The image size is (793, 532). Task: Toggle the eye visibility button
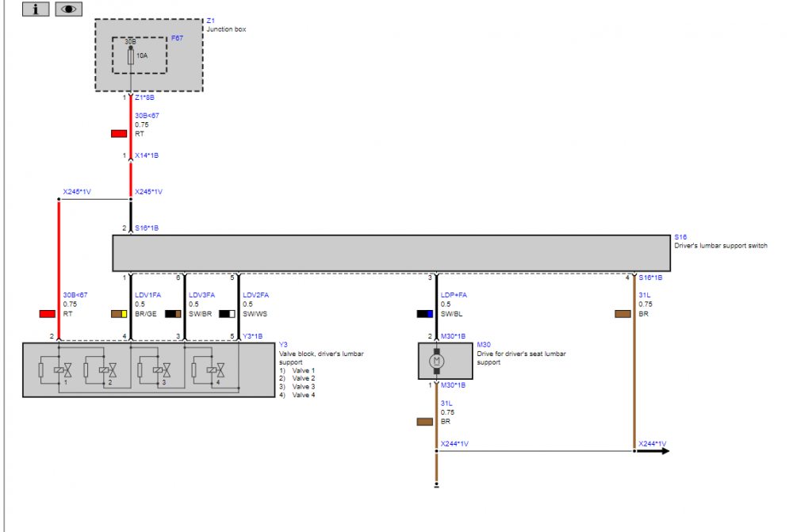point(69,9)
